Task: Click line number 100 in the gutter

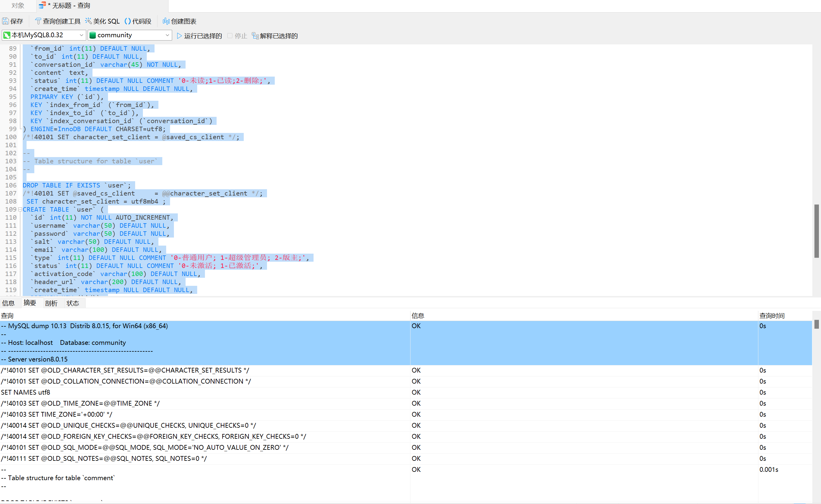Action: [x=11, y=137]
